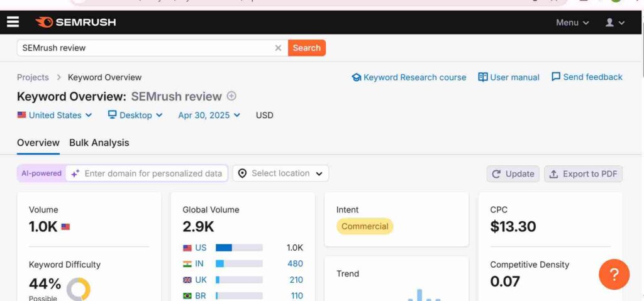Click the 0.07 Competitive Density value

pos(505,282)
